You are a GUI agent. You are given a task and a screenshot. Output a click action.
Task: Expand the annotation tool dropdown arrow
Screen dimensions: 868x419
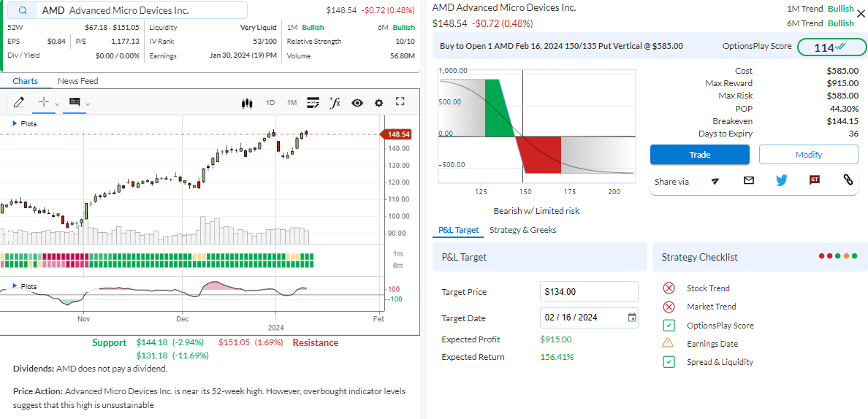(88, 104)
